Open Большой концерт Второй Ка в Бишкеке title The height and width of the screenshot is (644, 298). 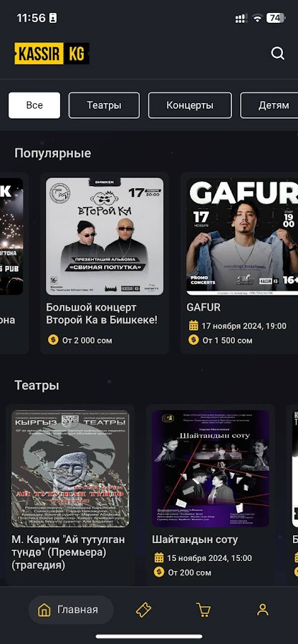point(102,313)
